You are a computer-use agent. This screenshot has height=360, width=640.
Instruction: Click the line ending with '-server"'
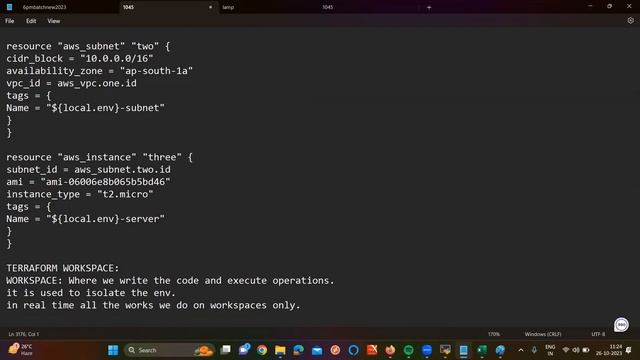pos(85,219)
